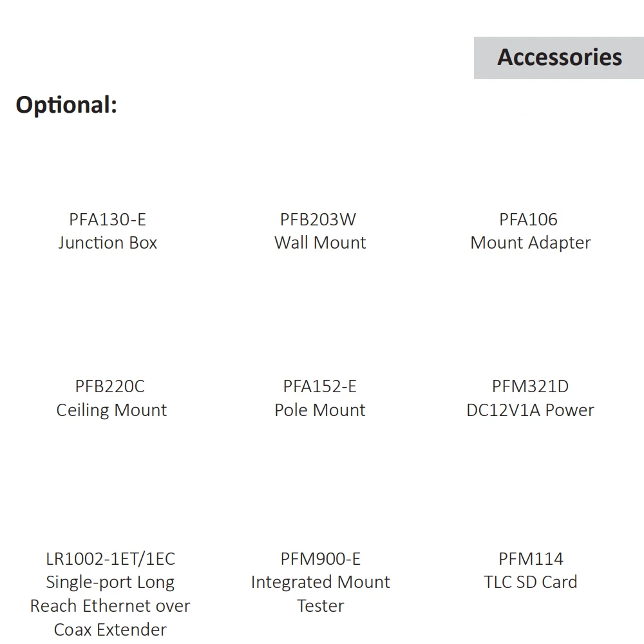Image resolution: width=644 pixels, height=644 pixels.
Task: Select the PFB220C model number
Action: coord(110,386)
